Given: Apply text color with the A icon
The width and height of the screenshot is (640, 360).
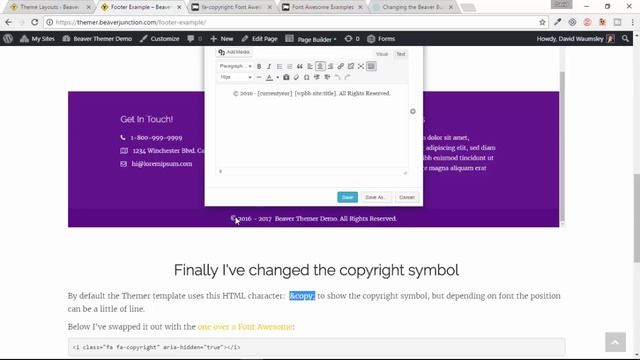Looking at the screenshot, I should (269, 77).
